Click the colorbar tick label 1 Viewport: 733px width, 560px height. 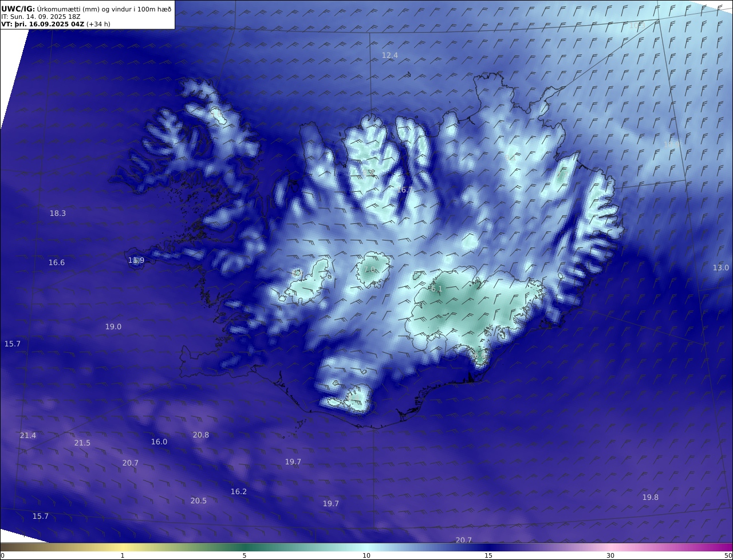123,555
